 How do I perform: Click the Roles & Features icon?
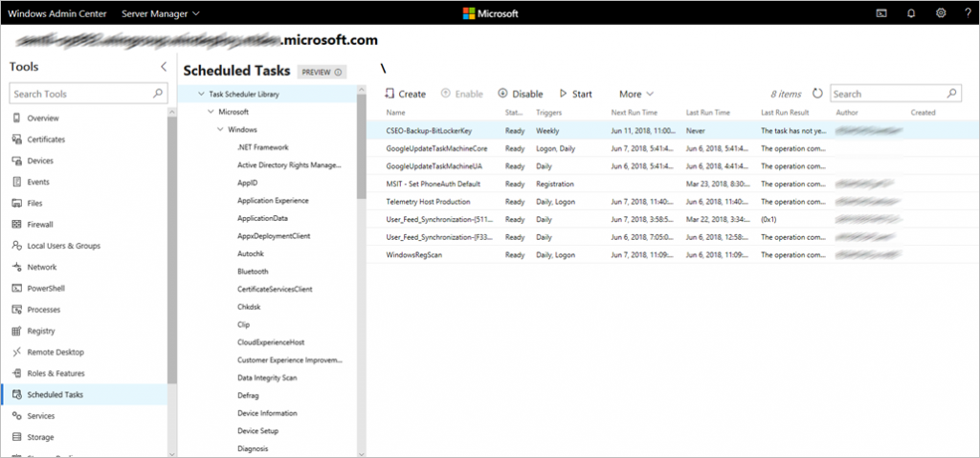click(x=16, y=373)
